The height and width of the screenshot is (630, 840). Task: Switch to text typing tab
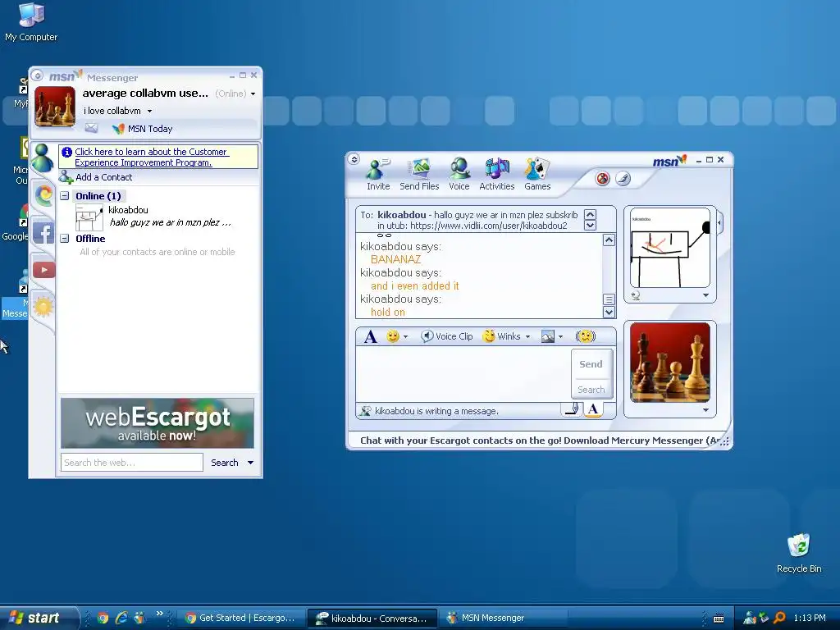pos(593,410)
